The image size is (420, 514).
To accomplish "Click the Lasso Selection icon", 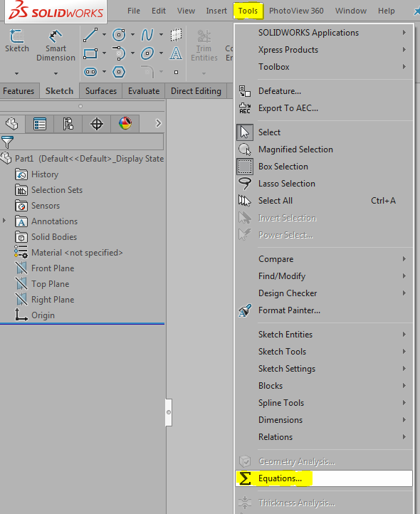I will pyautogui.click(x=245, y=184).
